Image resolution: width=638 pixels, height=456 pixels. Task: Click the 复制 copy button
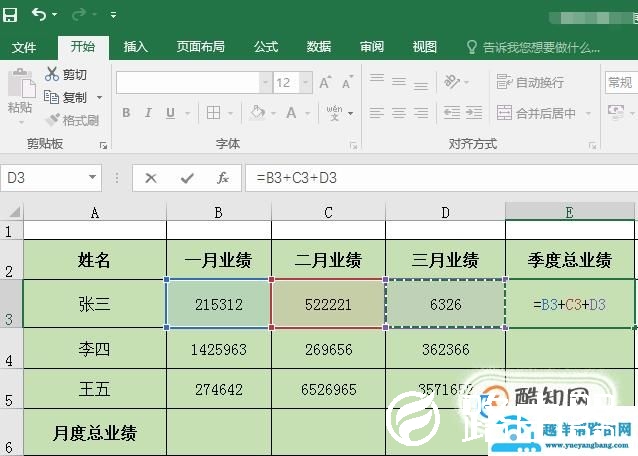click(66, 97)
